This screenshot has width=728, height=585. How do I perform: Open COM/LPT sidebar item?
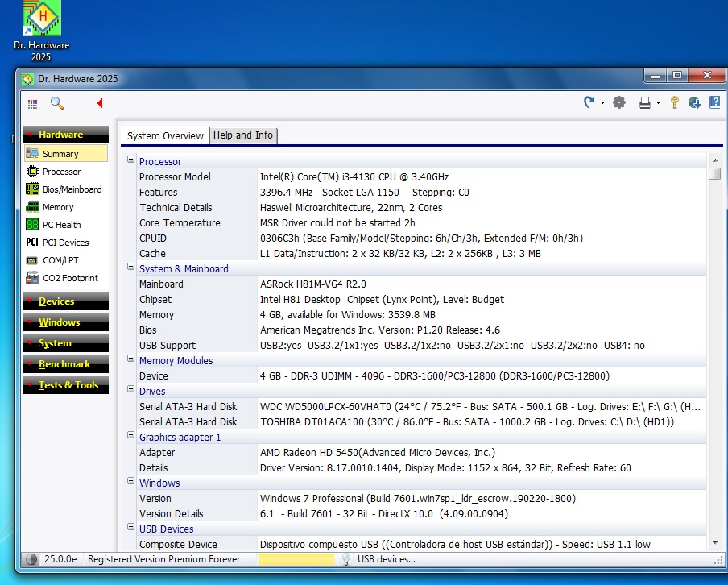point(52,260)
